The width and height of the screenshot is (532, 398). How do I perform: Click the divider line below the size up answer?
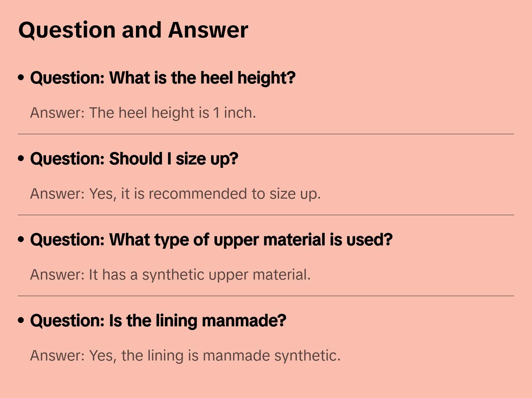[266, 215]
